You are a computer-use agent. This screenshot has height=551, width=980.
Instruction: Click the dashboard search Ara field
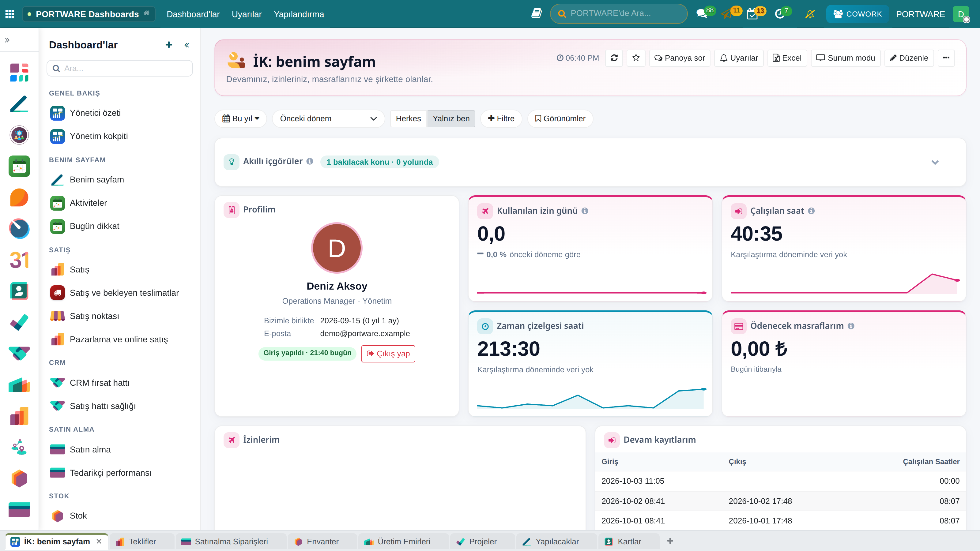click(x=119, y=68)
